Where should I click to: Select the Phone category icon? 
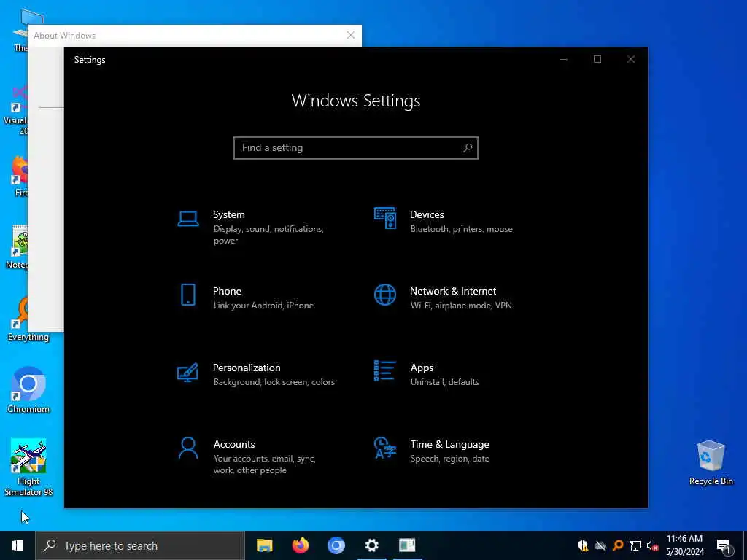[x=188, y=295]
